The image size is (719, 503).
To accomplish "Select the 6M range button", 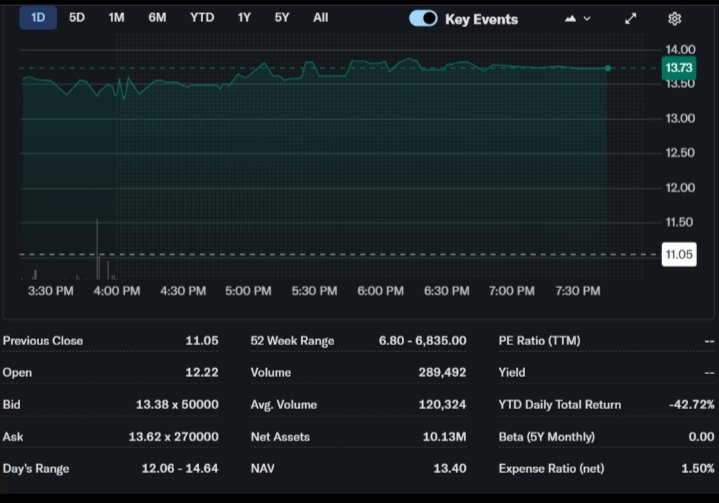I will coord(157,17).
